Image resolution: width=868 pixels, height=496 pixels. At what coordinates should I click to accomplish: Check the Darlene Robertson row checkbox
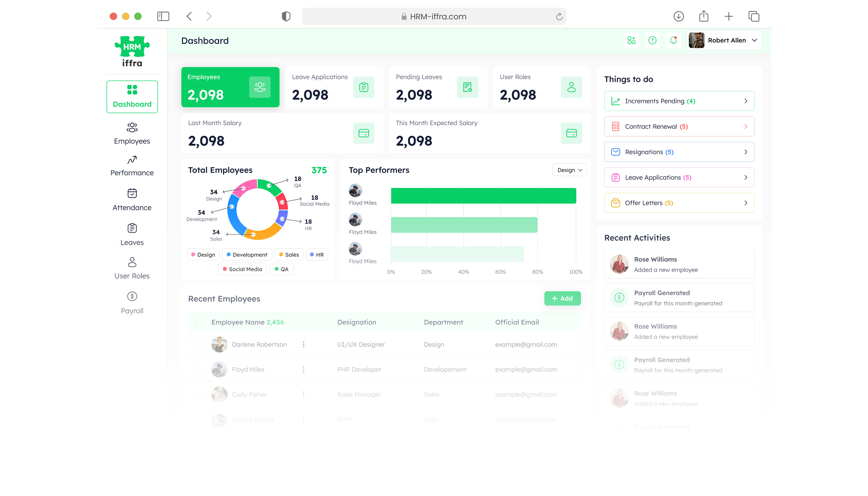click(198, 345)
